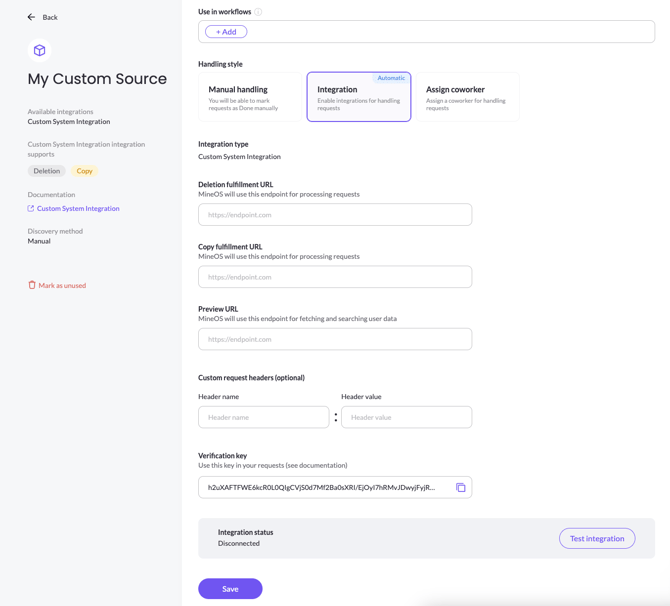Viewport: 670px width, 606px height.
Task: Click the trash icon for Mark as unused
Action: click(x=32, y=285)
